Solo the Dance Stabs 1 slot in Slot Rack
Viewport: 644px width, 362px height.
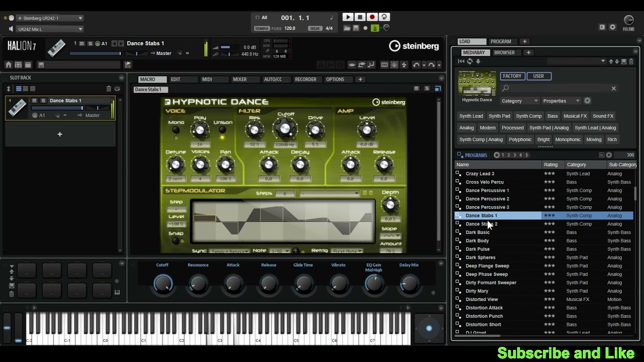(x=43, y=101)
